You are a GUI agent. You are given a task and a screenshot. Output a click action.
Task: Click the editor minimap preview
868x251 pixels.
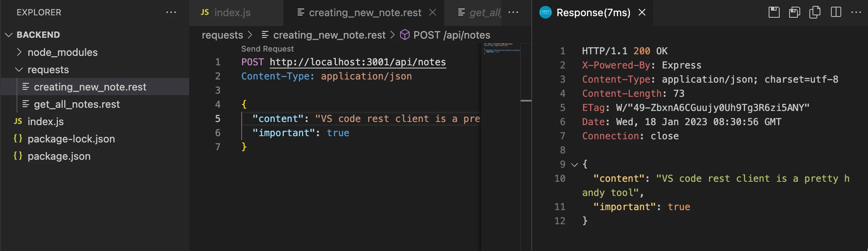click(x=502, y=49)
